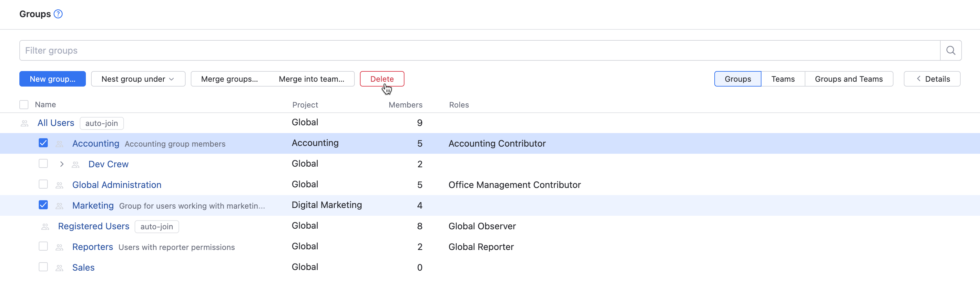Switch to the Teams view tab
Viewport: 980px width, 301px height.
click(x=782, y=79)
